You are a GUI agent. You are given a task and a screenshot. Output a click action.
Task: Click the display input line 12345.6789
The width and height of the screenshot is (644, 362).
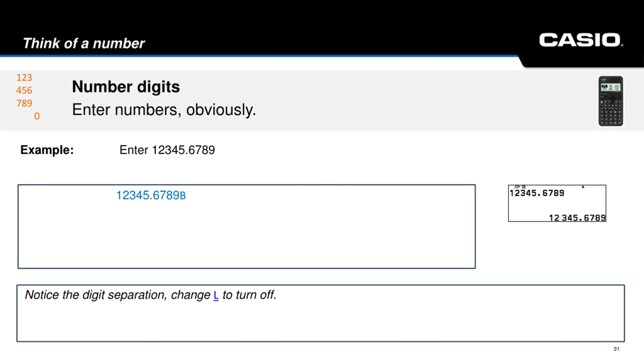537,193
